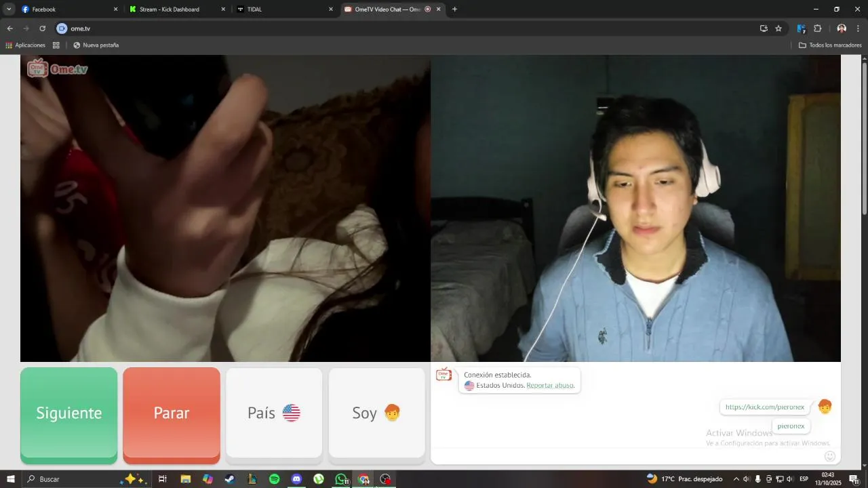868x488 pixels.
Task: Open File Explorer from the taskbar
Action: pyautogui.click(x=185, y=479)
